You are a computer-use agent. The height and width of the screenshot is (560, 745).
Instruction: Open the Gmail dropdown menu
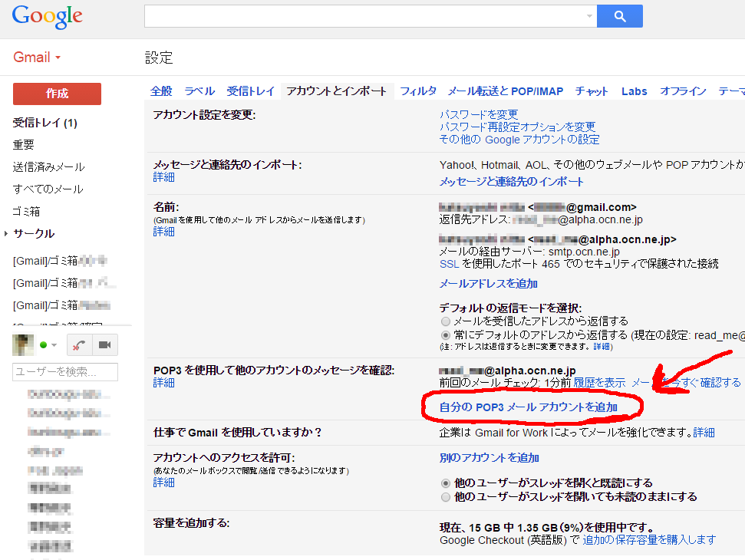[x=37, y=58]
